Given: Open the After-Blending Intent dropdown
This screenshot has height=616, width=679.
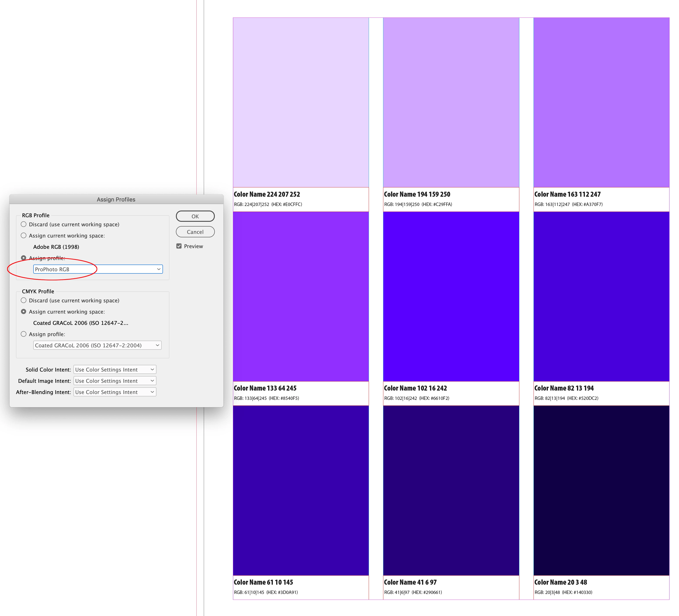Looking at the screenshot, I should point(115,392).
